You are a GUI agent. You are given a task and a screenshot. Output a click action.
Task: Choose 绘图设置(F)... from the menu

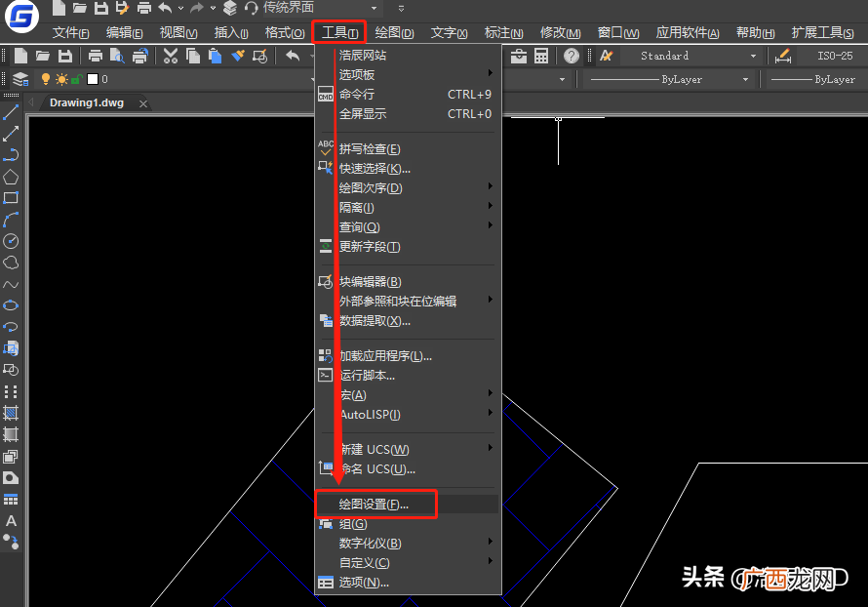pyautogui.click(x=408, y=504)
